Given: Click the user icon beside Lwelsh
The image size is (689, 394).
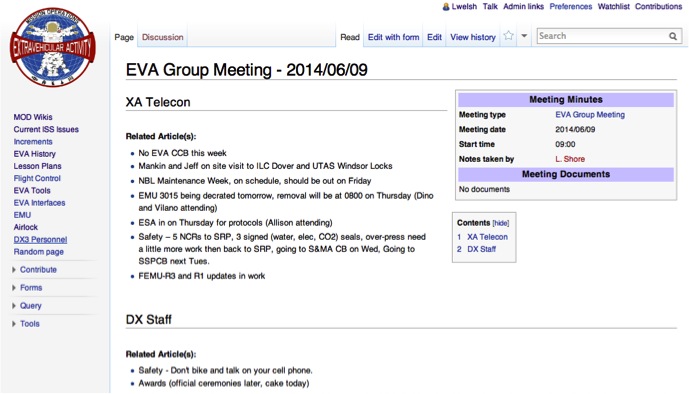Looking at the screenshot, I should click(x=446, y=7).
